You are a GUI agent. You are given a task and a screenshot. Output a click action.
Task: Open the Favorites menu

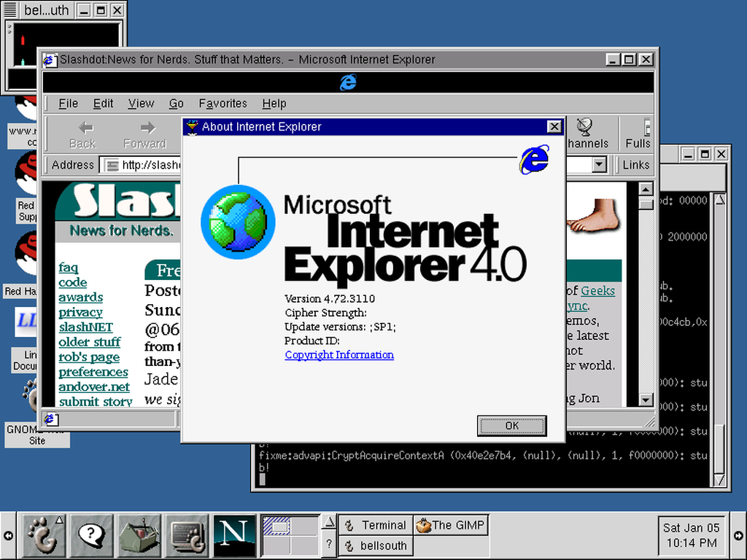[222, 104]
